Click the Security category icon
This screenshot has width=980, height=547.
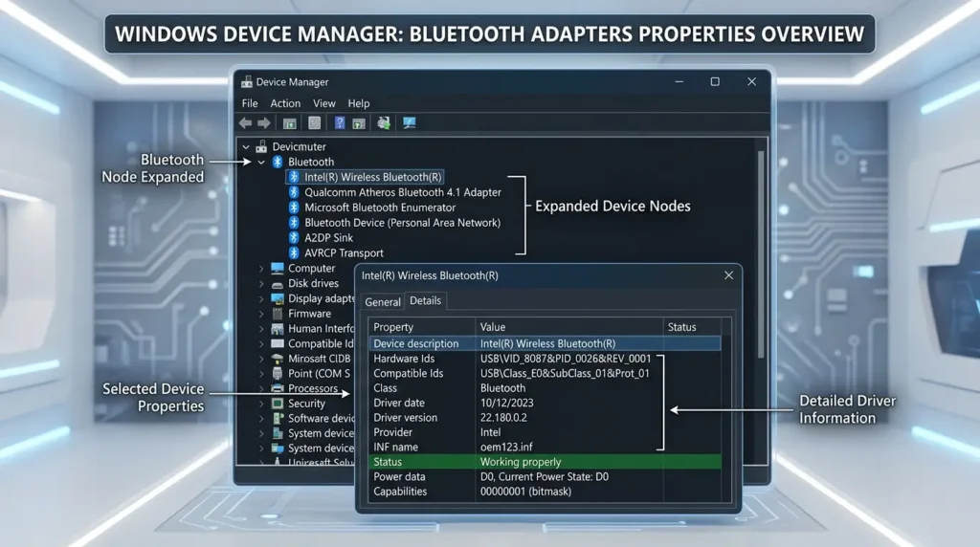278,404
